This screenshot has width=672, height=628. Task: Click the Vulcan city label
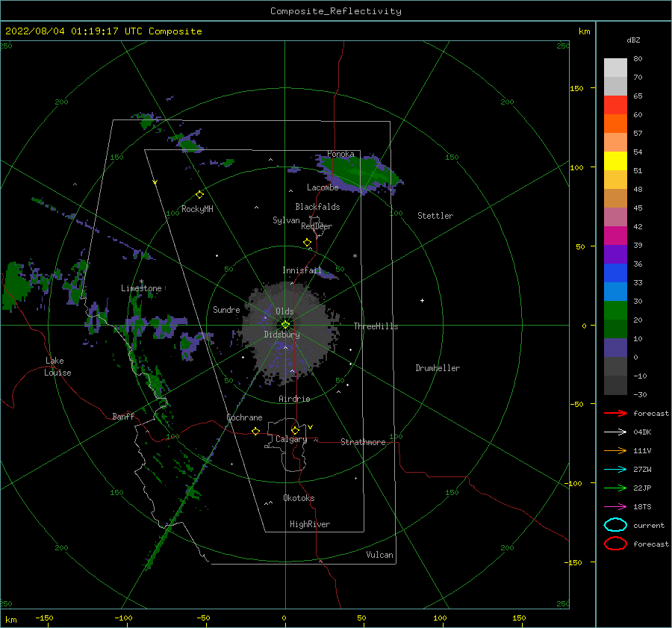click(380, 555)
